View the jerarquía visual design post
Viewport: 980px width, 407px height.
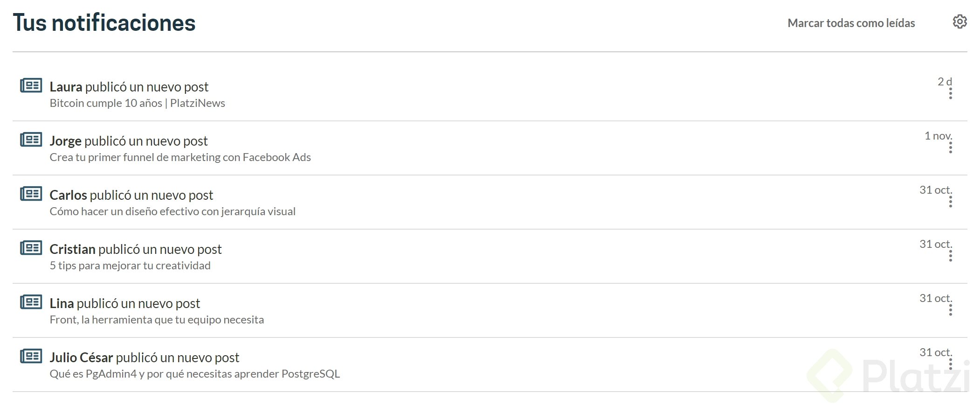click(173, 211)
